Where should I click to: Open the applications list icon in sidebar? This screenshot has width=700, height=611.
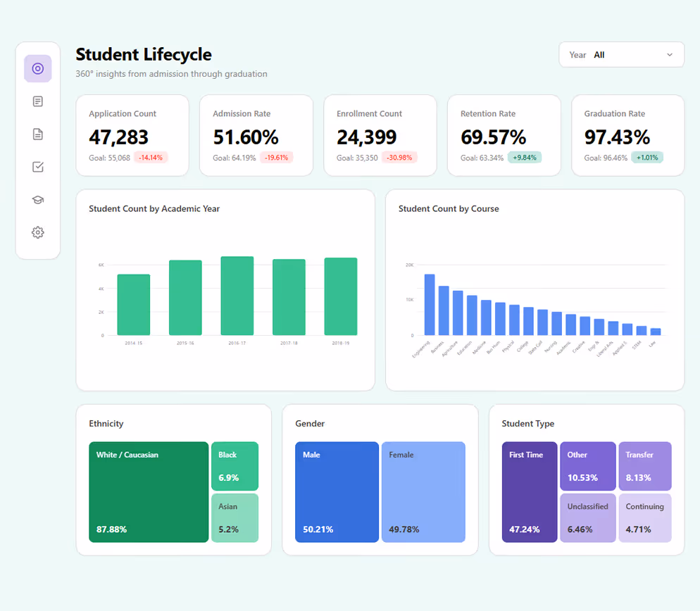(x=38, y=101)
